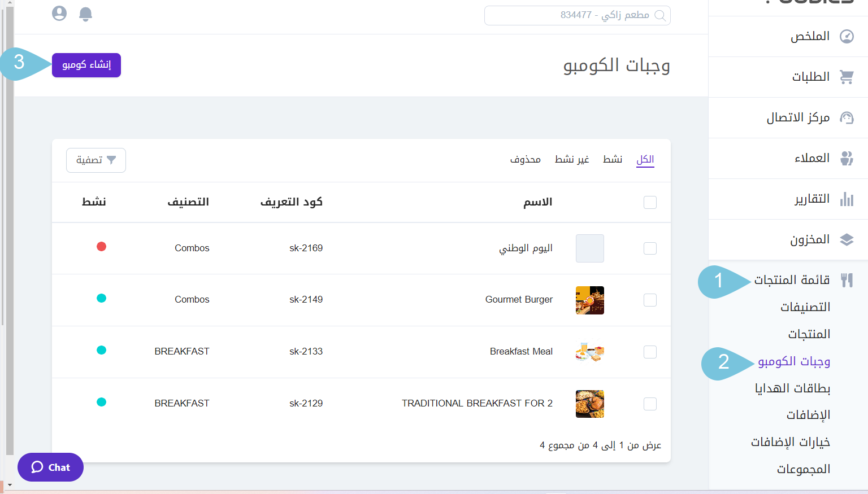Open the تصفية filter button

click(x=96, y=160)
